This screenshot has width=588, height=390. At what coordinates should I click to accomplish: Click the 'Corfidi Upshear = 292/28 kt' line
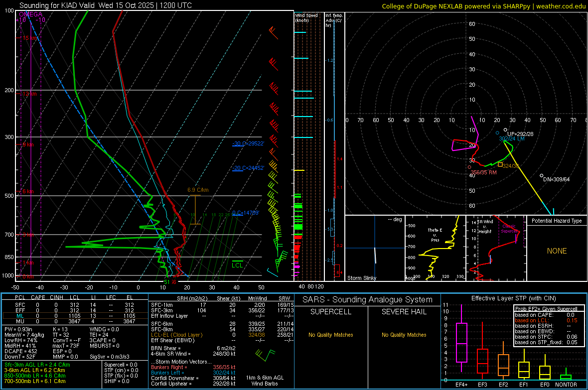[x=193, y=384]
